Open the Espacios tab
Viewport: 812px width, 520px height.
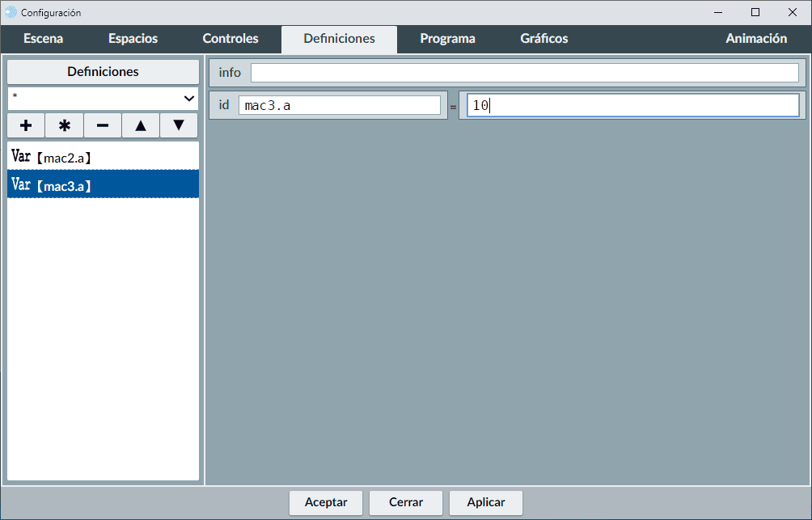pyautogui.click(x=133, y=39)
